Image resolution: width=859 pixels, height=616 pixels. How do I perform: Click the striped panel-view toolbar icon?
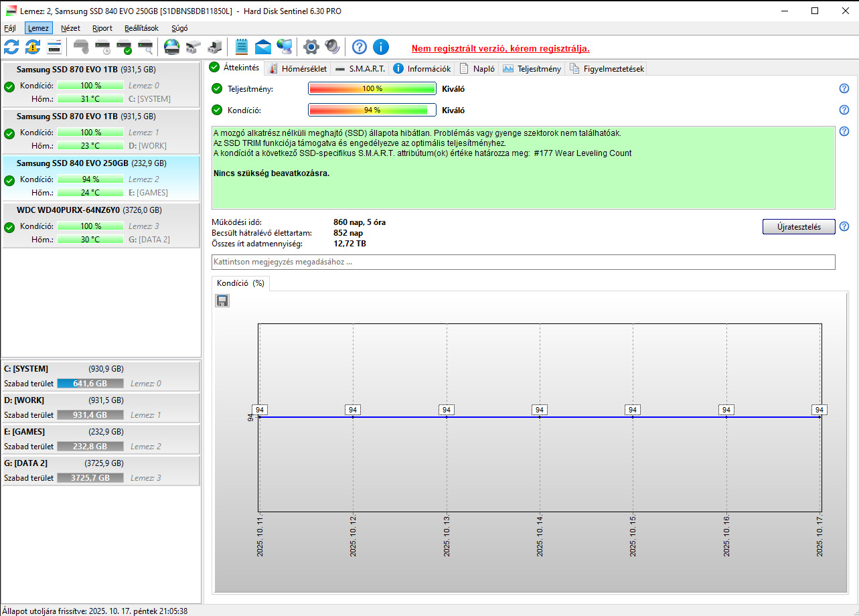click(x=54, y=47)
